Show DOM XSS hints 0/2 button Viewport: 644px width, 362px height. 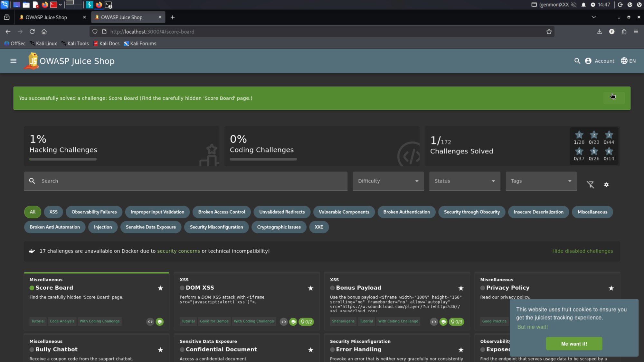(306, 321)
